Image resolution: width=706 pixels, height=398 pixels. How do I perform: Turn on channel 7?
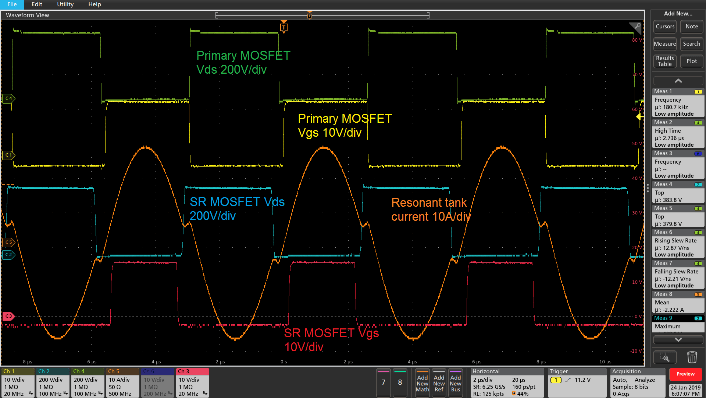click(x=383, y=382)
